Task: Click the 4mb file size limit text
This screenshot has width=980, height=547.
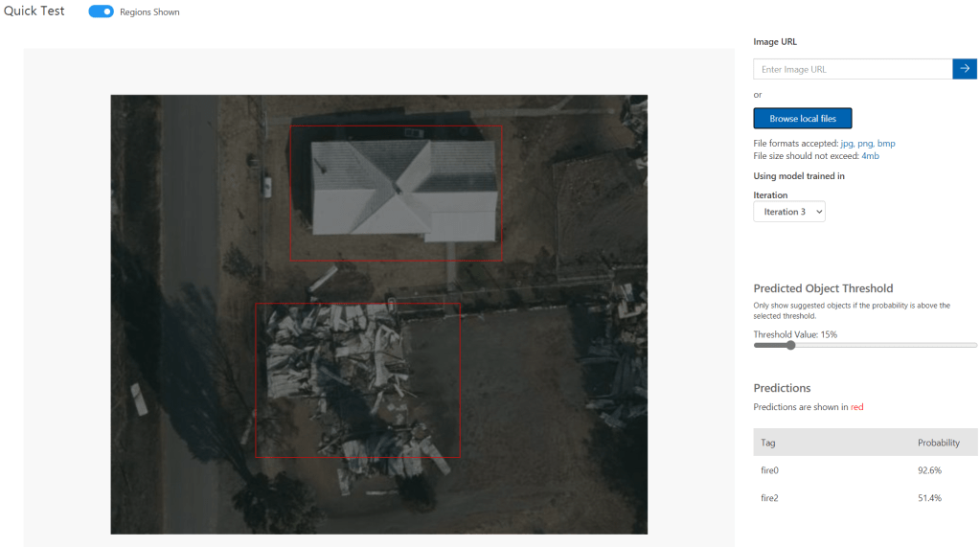Action: point(870,155)
